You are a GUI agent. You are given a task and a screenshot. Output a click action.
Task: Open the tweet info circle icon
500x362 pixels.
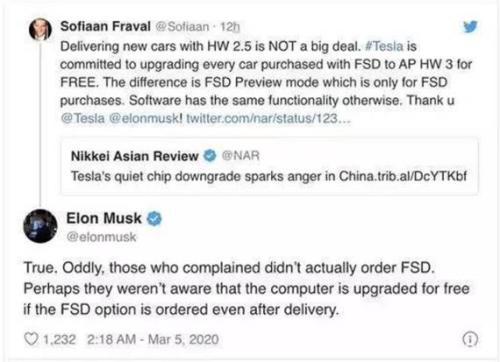[x=470, y=339]
